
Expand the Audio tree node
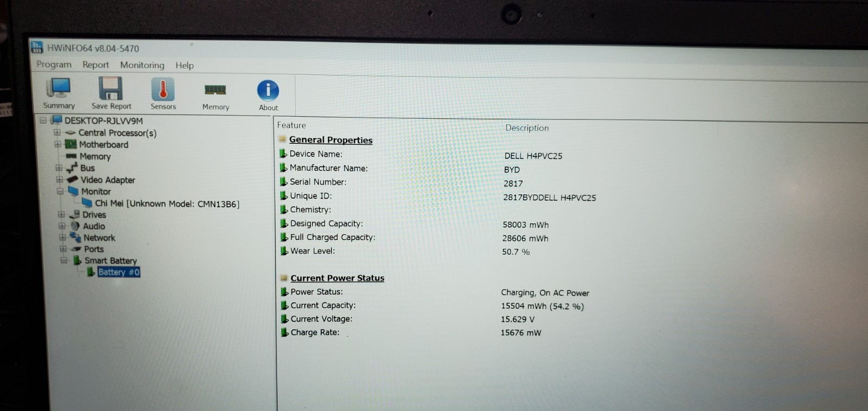click(x=62, y=226)
